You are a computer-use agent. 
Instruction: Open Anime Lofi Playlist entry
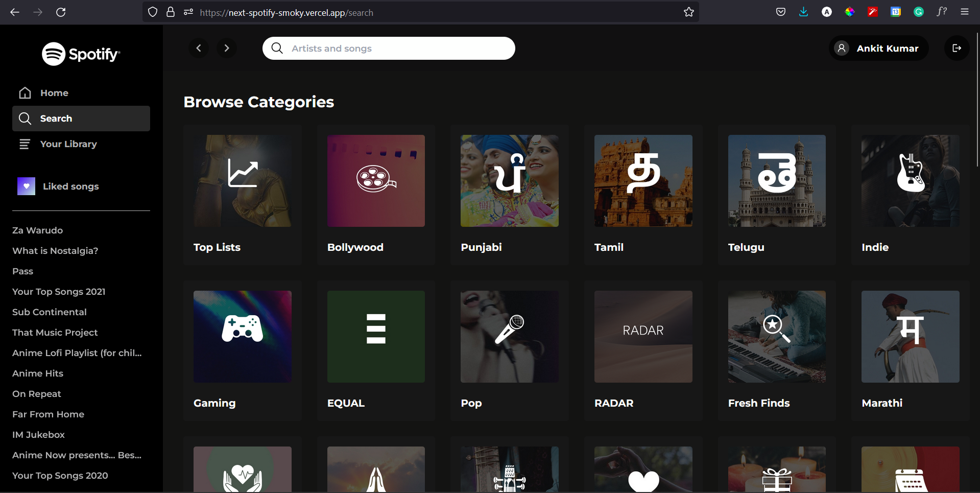coord(77,353)
